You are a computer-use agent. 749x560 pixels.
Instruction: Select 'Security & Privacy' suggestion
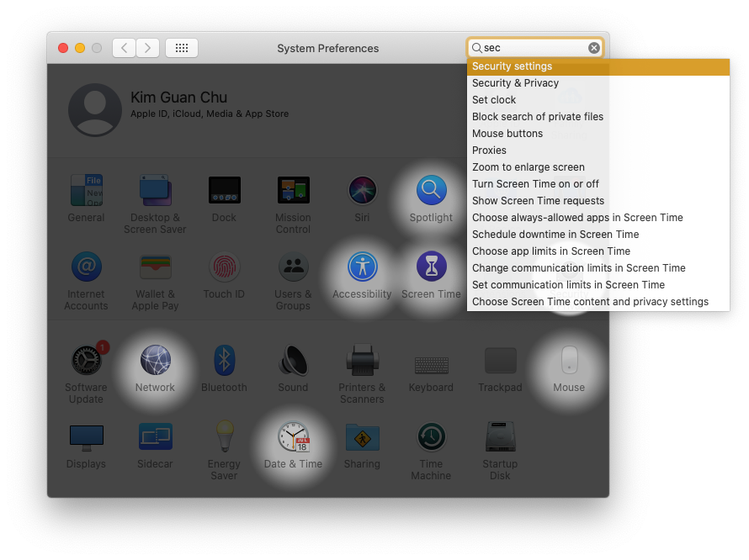[598, 83]
